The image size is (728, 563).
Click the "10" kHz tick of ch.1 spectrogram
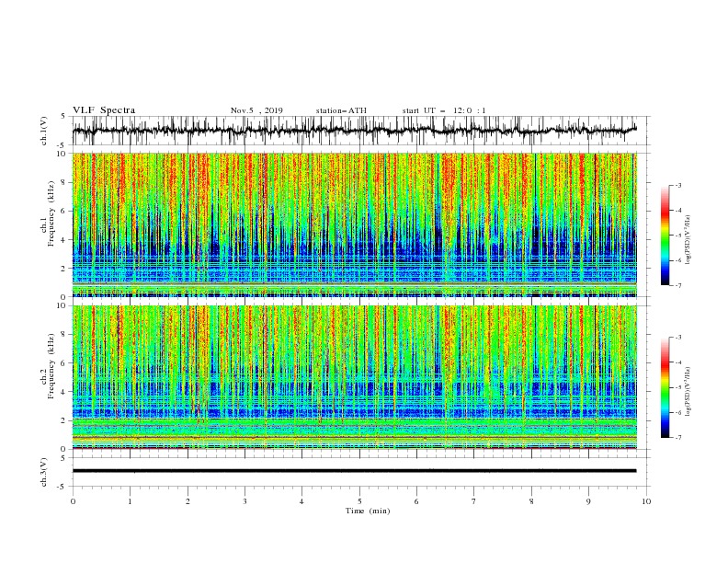pyautogui.click(x=63, y=154)
